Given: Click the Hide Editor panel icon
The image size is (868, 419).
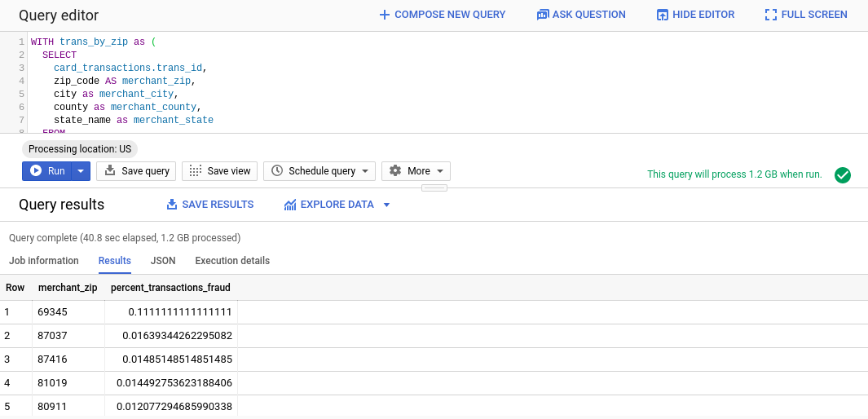Looking at the screenshot, I should point(663,15).
